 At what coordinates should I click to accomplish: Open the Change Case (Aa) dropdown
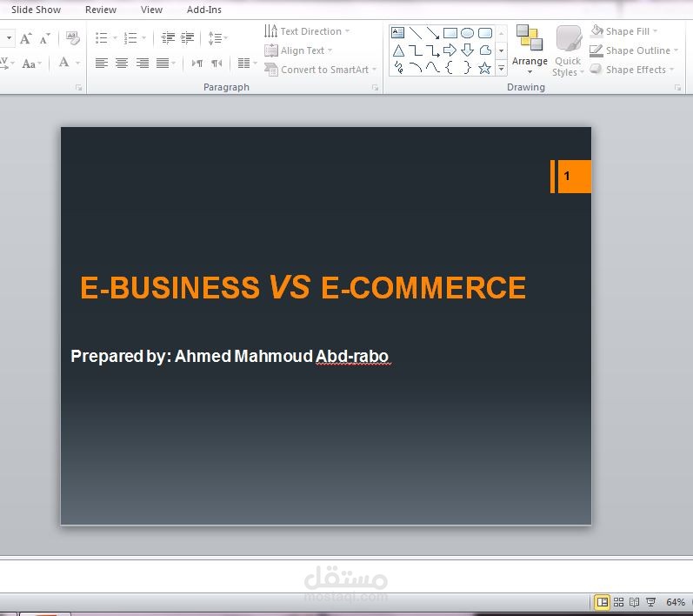tap(31, 64)
